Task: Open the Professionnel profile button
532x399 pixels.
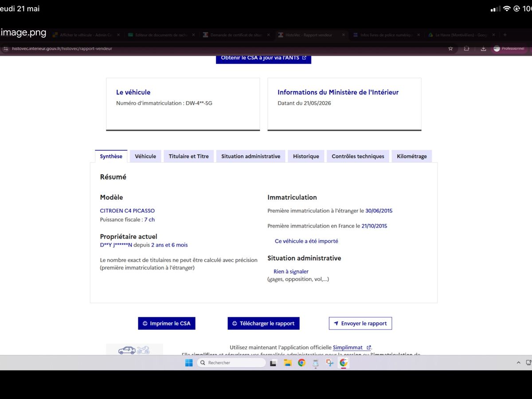Action: 509,48
